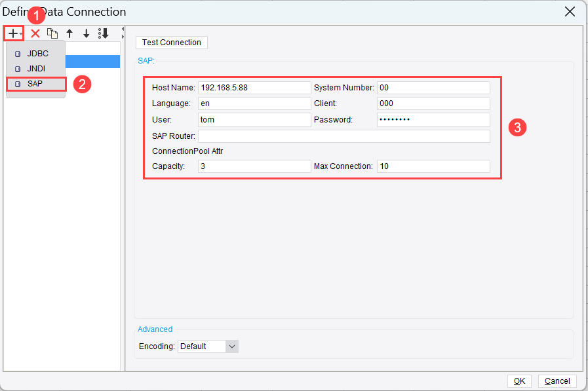The height and width of the screenshot is (391, 588).
Task: Click the User field containing tom
Action: pos(254,120)
